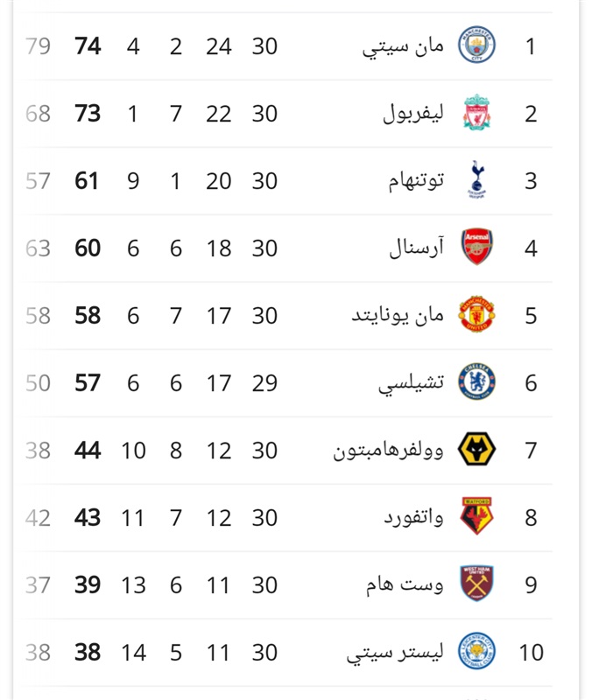This screenshot has width=592, height=700.
Task: Click the Arsenal cannon crest
Action: point(476,247)
